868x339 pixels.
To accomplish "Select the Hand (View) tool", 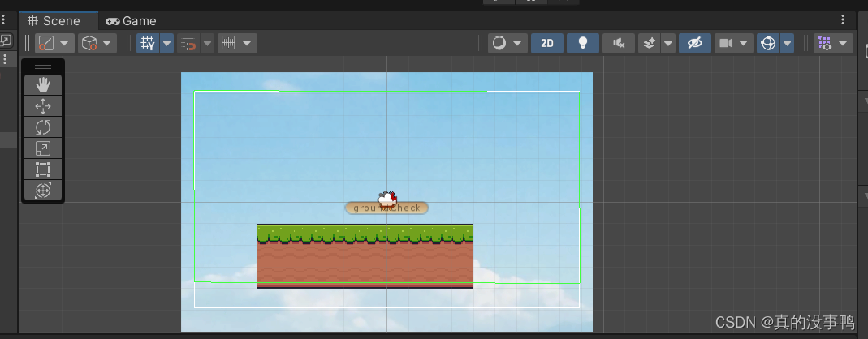I will (42, 85).
